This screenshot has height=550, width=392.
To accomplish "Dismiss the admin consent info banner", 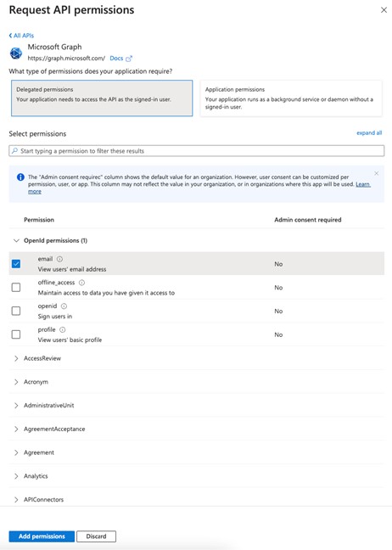I will 376,173.
